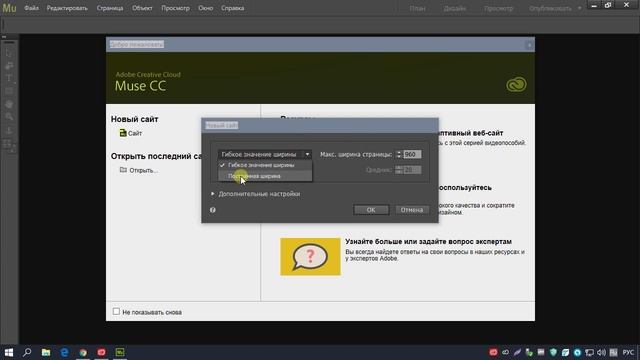Click the Опубликовать dropdown arrow
640x360 pixels.
tap(580, 9)
